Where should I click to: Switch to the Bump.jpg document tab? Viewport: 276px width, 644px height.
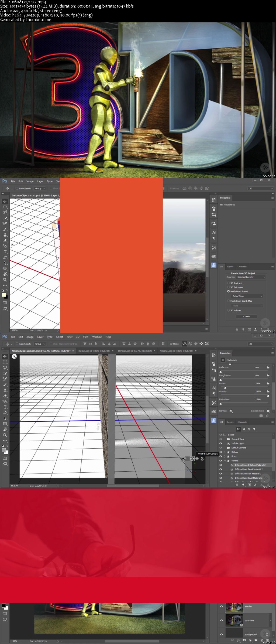coord(94,351)
